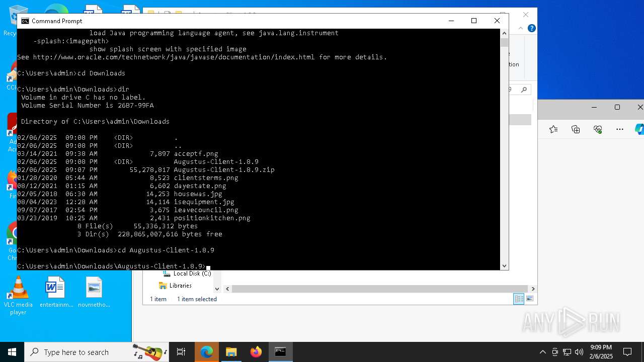Click File Explorer search magnifier icon
Screen dimensions: 644x362
[x=524, y=89]
